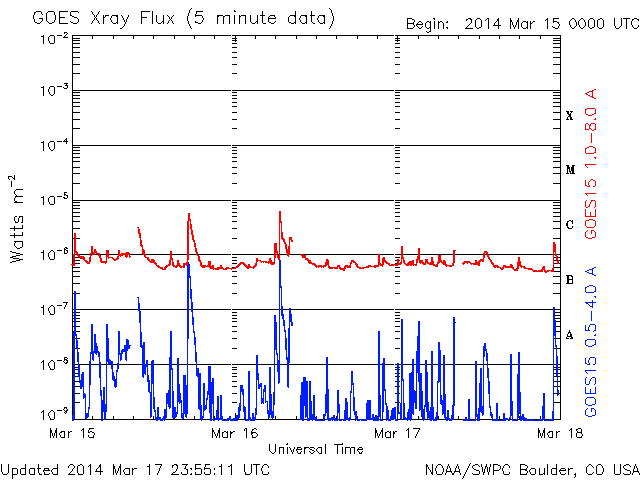Viewport: 640px width, 480px height.
Task: Click the Universal Time axis caption
Action: click(x=316, y=449)
